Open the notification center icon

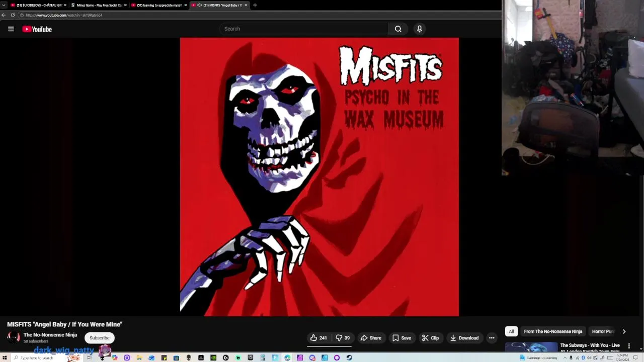pyautogui.click(x=635, y=357)
